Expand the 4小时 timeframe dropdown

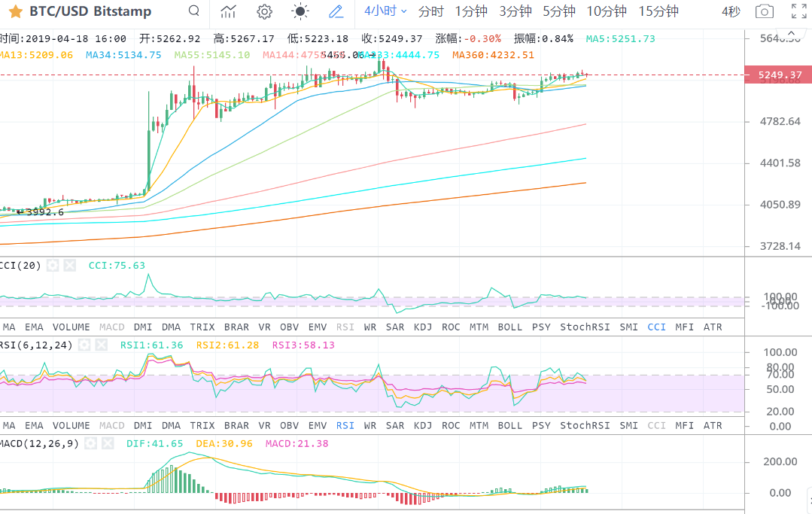(x=385, y=11)
